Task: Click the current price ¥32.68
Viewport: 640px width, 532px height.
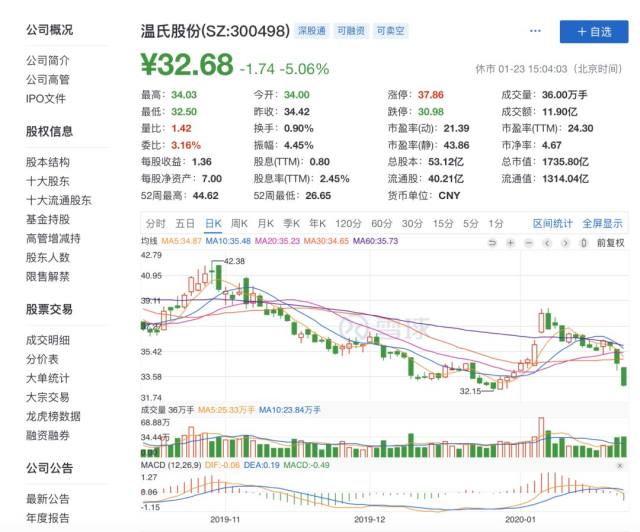Action: pos(187,65)
